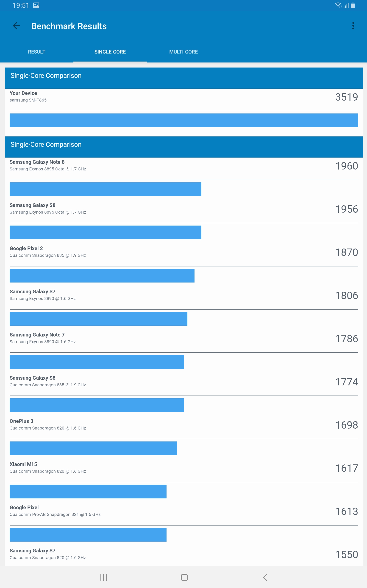Tap the Benchmark Results title
This screenshot has width=367, height=588.
point(69,26)
